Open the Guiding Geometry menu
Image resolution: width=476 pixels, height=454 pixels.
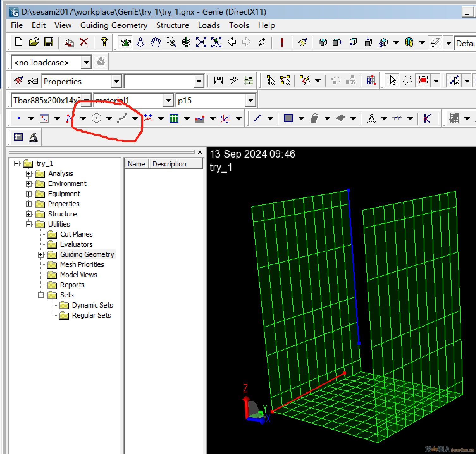(114, 25)
